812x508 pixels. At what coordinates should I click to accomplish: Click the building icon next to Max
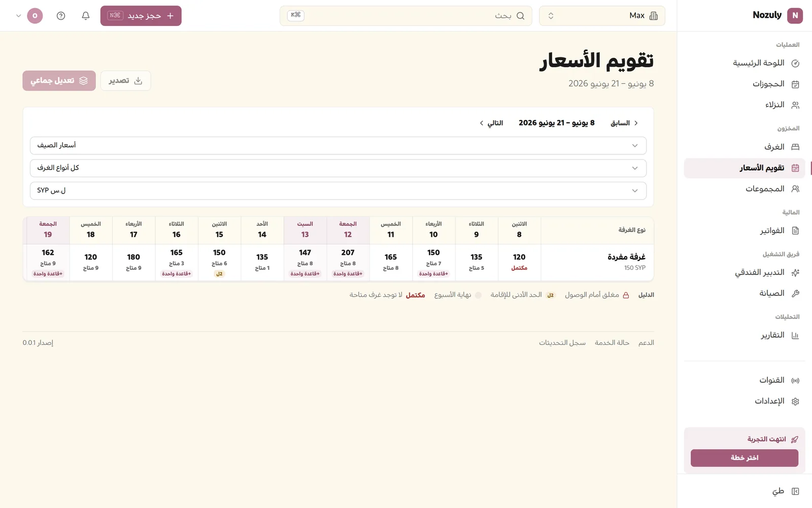654,16
